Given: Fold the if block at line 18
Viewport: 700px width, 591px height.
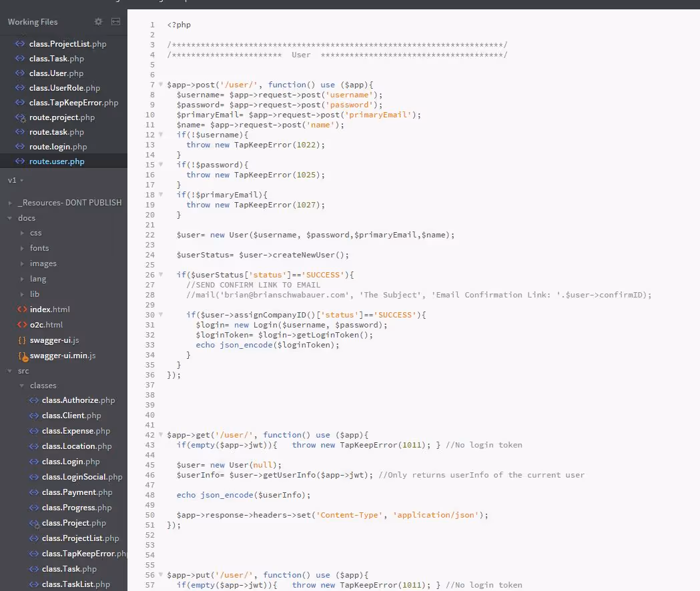Looking at the screenshot, I should tap(161, 195).
